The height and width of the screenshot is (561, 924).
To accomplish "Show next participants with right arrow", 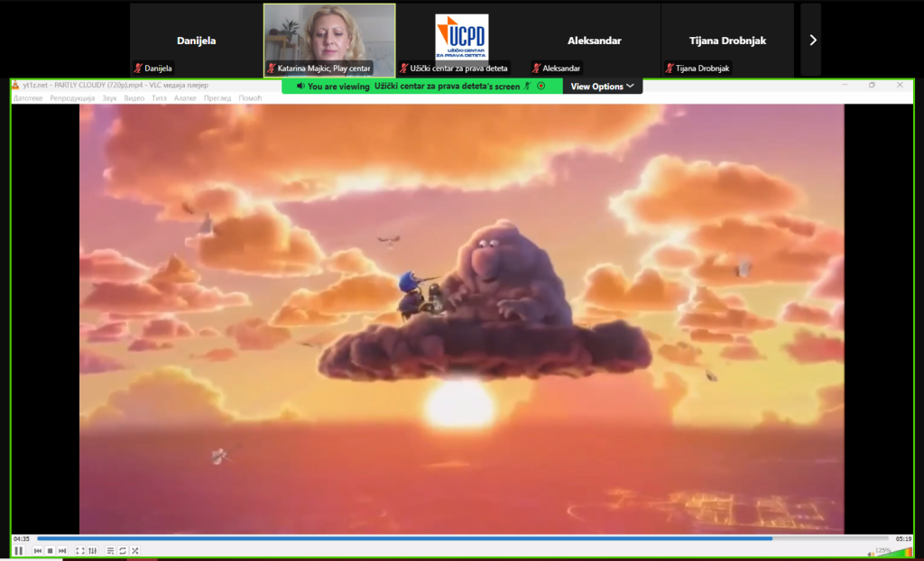I will pos(813,40).
